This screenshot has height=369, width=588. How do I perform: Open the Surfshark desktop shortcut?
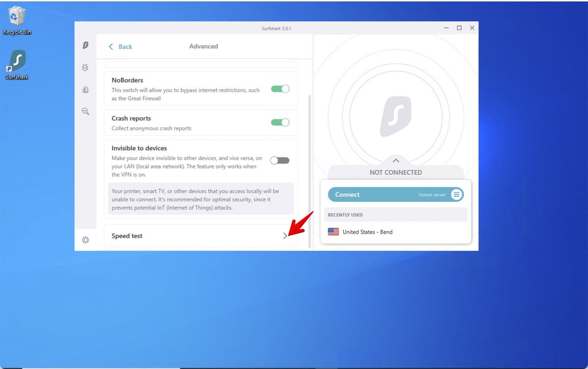[17, 65]
